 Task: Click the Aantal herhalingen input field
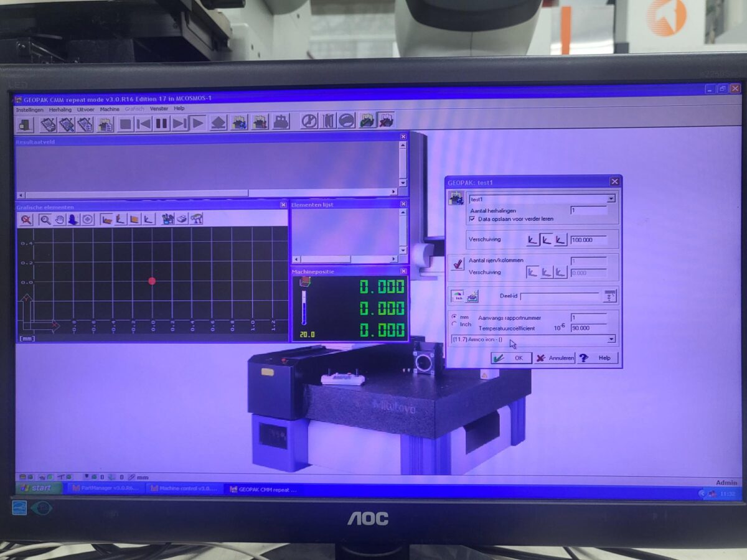point(588,210)
